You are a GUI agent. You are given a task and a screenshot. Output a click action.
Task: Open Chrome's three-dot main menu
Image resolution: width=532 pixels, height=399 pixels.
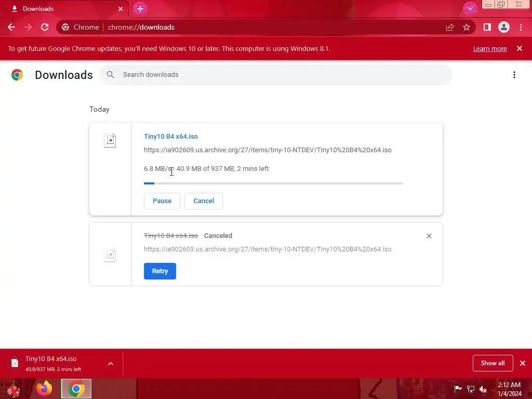click(521, 27)
